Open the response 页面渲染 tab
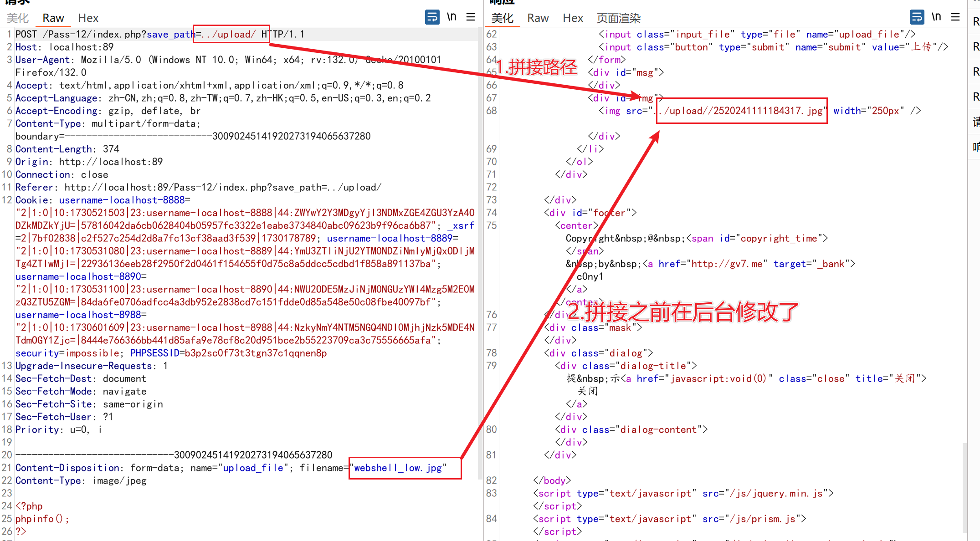 pyautogui.click(x=619, y=18)
